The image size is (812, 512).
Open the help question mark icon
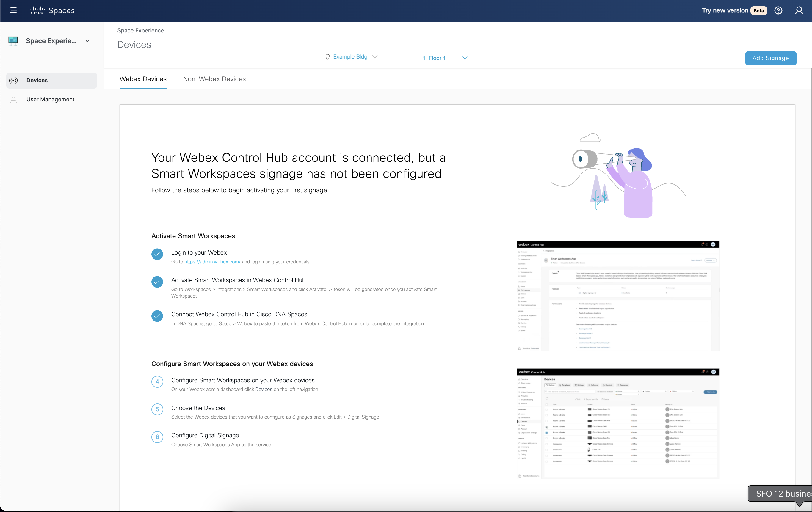[778, 10]
